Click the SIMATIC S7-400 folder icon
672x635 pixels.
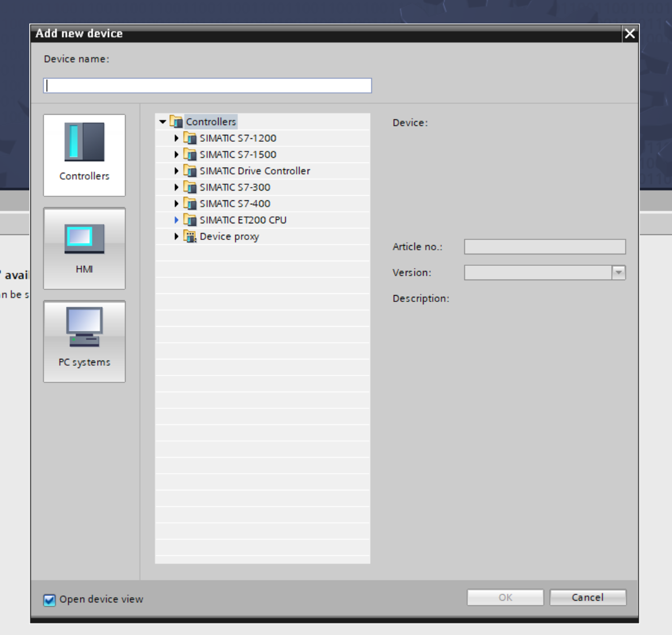190,203
